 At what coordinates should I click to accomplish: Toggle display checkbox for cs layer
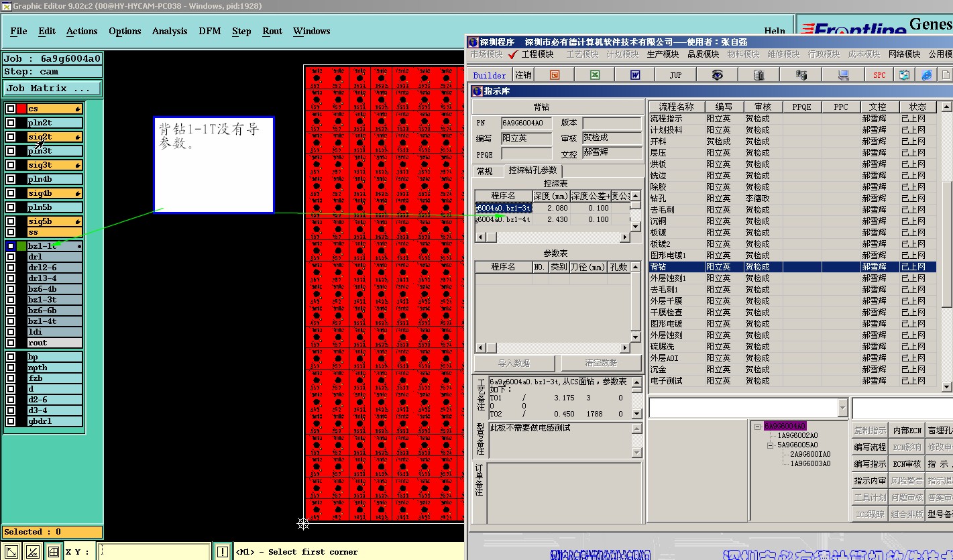tap(11, 109)
